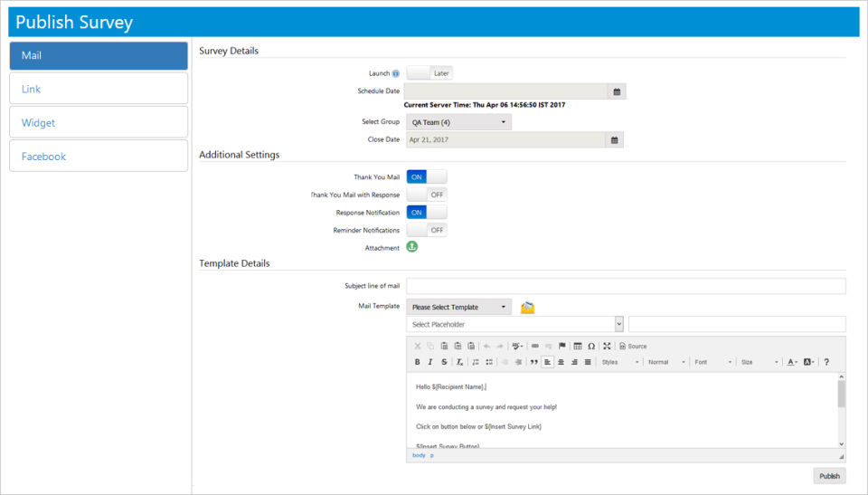The width and height of the screenshot is (868, 495).
Task: Toggle Bold formatting
Action: click(x=418, y=362)
